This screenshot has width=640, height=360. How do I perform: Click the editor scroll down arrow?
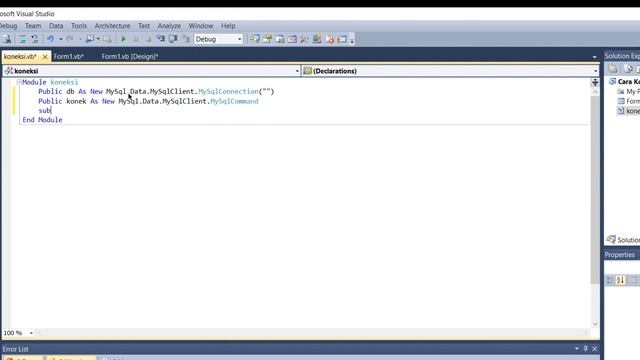[595, 324]
